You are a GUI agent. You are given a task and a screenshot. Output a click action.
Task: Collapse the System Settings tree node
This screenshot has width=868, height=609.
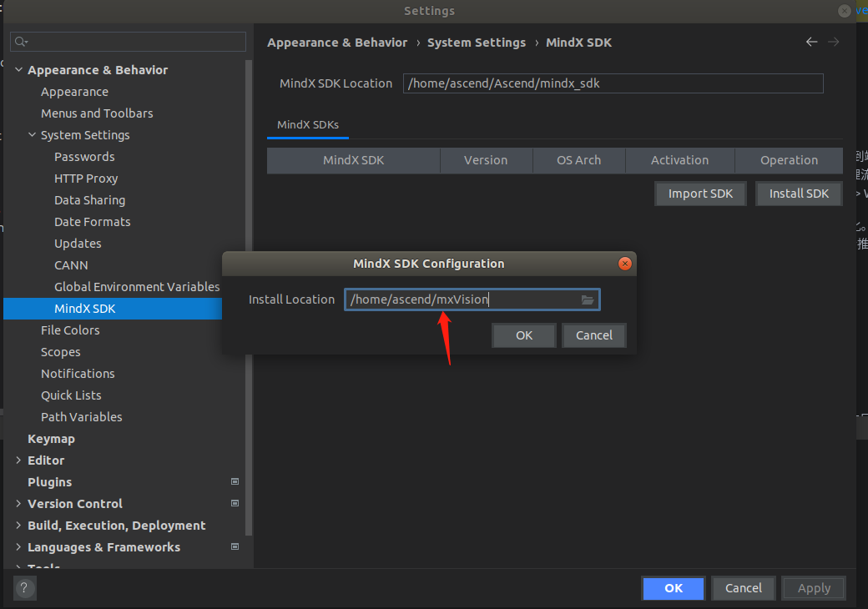click(32, 134)
